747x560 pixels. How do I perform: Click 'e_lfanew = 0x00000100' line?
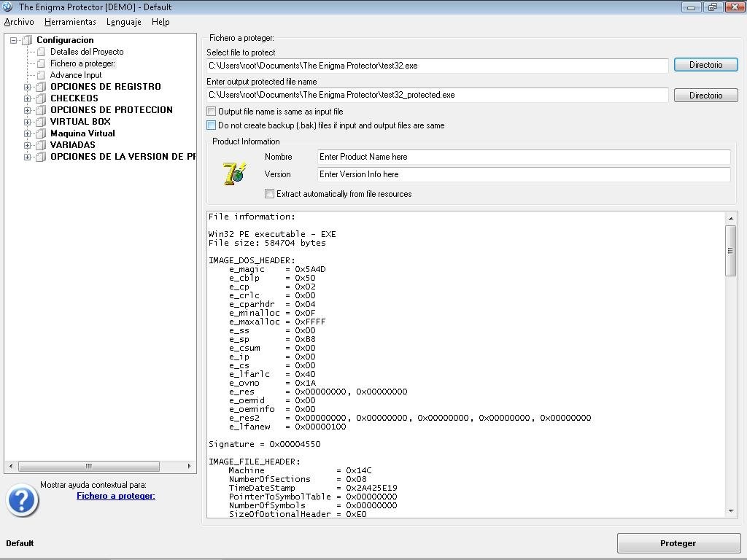coord(287,427)
